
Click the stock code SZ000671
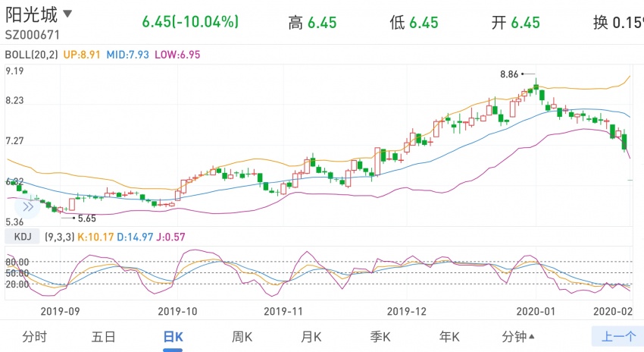[x=33, y=35]
